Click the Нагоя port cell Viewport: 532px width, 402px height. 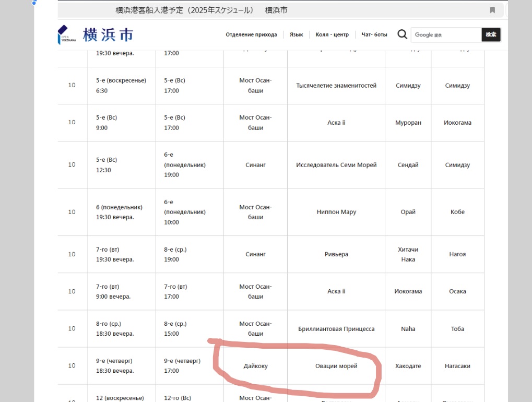tap(457, 254)
